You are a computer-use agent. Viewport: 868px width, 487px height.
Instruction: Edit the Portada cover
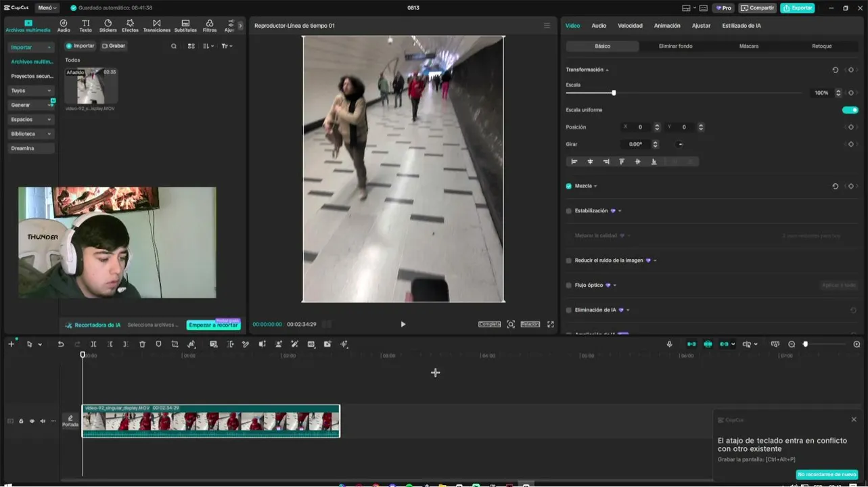coord(70,421)
